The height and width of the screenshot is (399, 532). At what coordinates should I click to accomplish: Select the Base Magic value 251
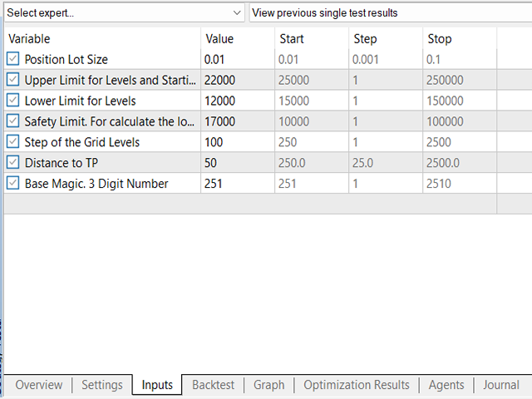[x=238, y=184]
